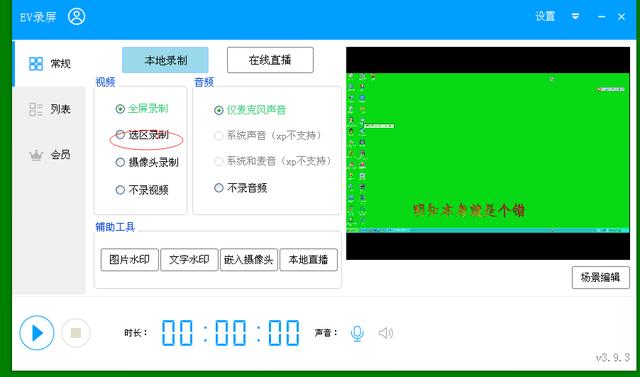640x377 pixels.
Task: Select the 本地录制 mode tab
Action: (165, 60)
